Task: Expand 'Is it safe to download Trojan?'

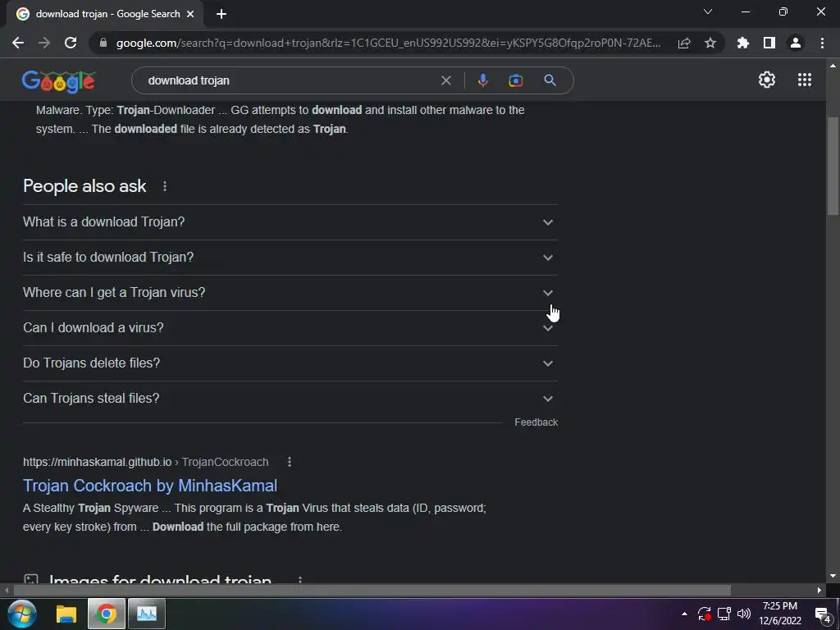Action: [290, 257]
